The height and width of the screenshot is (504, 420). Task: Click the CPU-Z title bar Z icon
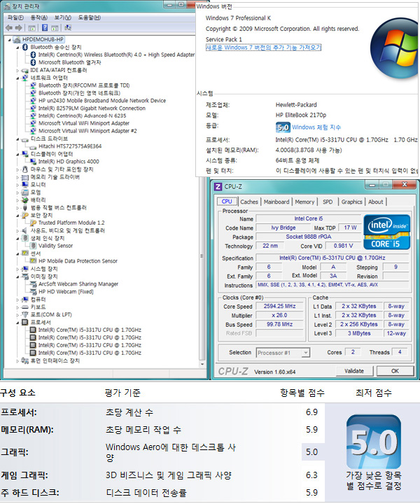218,187
